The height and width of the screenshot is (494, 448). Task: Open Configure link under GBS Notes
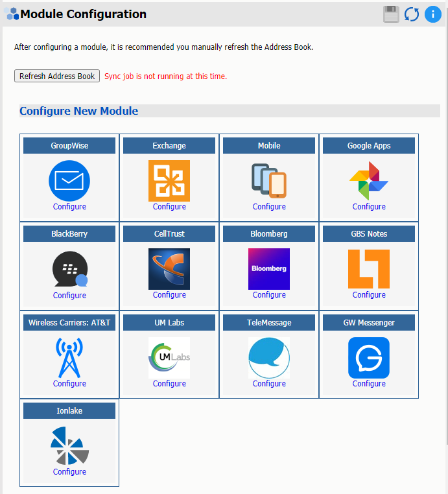click(369, 295)
